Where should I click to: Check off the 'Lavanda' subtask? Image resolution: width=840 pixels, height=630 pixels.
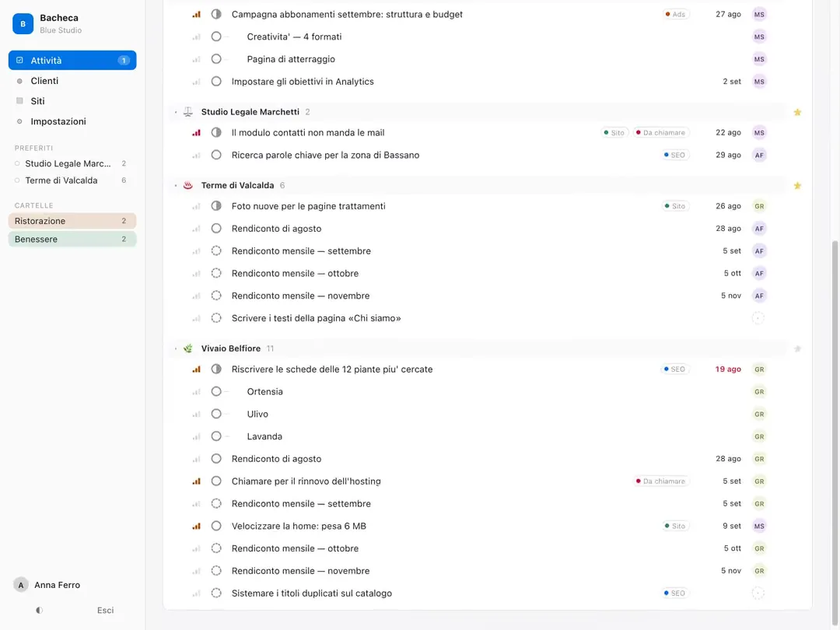(x=216, y=436)
